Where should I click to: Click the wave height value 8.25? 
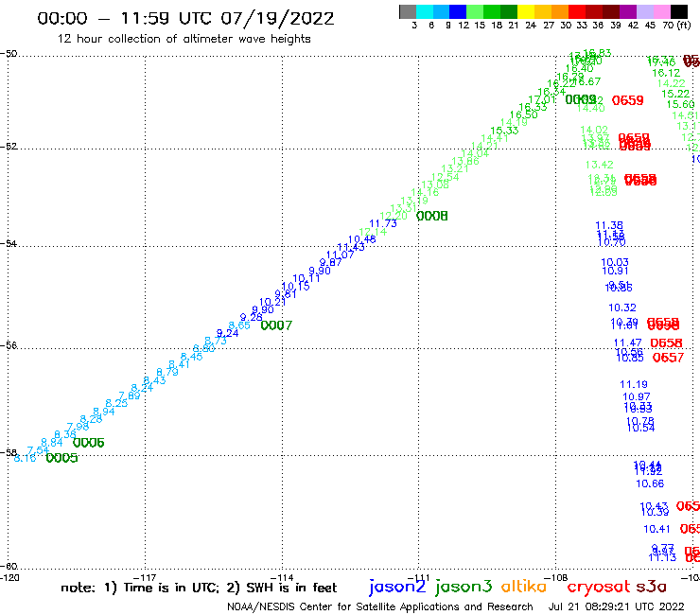click(116, 403)
